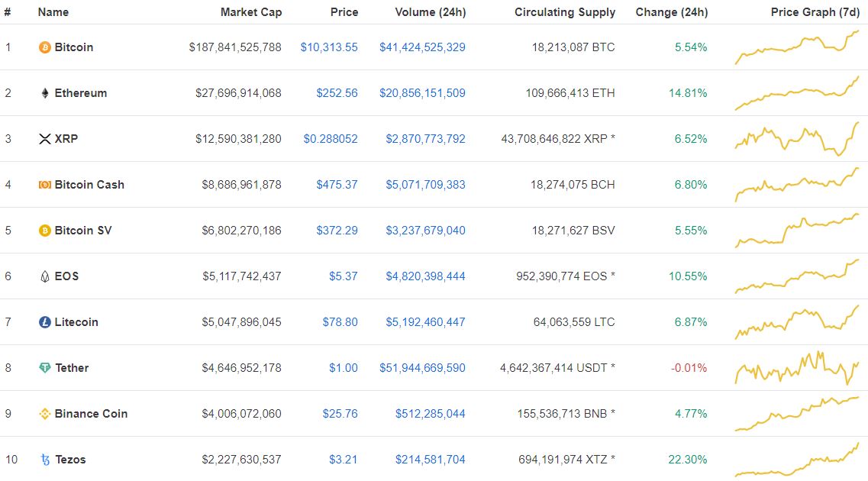Click Bitcoin SV price $372.29
Viewport: 868px width, 481px height.
pos(337,231)
